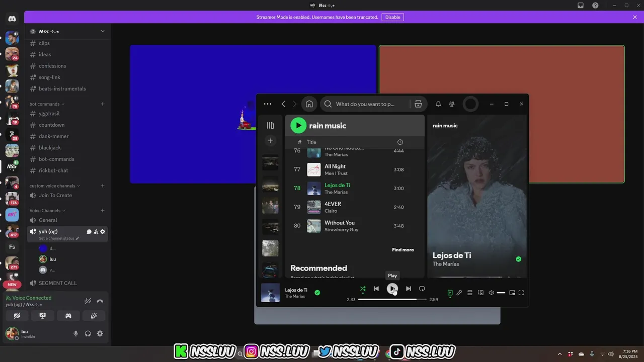Open yuh (og) channel text chat icon

89,232
